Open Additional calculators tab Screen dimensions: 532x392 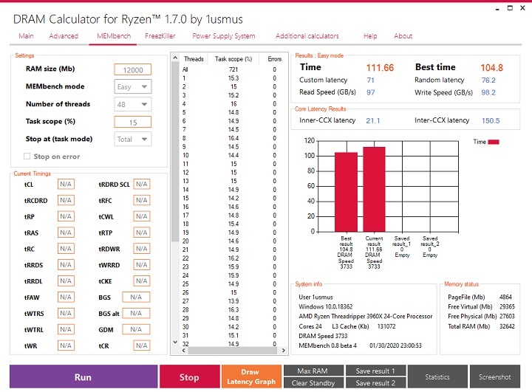(x=307, y=36)
